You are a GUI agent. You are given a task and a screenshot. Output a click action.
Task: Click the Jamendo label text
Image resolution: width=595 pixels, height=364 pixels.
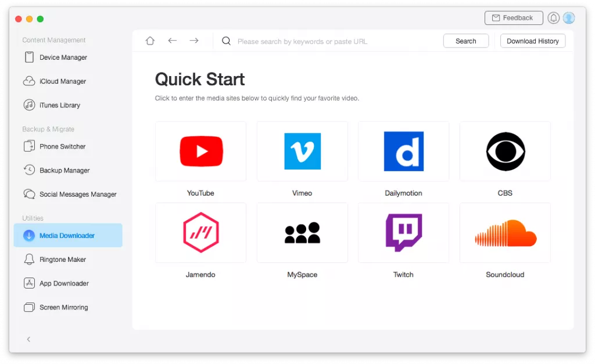(x=200, y=275)
